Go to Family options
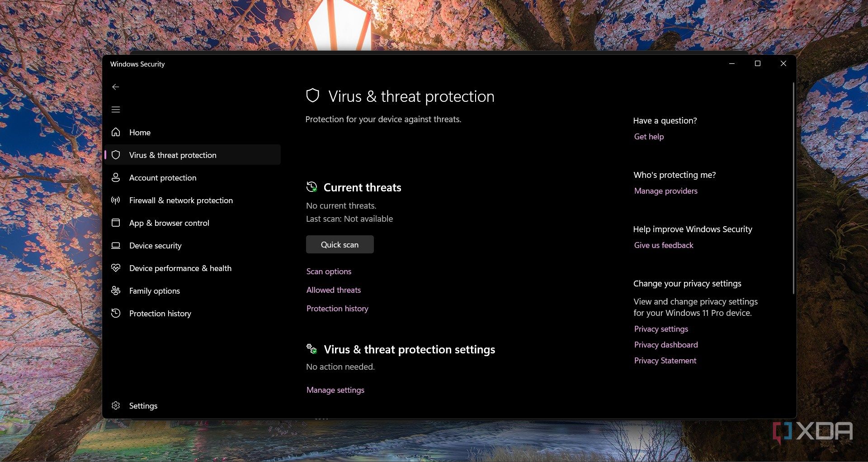Screen dimensions: 868x462 (193, 291)
